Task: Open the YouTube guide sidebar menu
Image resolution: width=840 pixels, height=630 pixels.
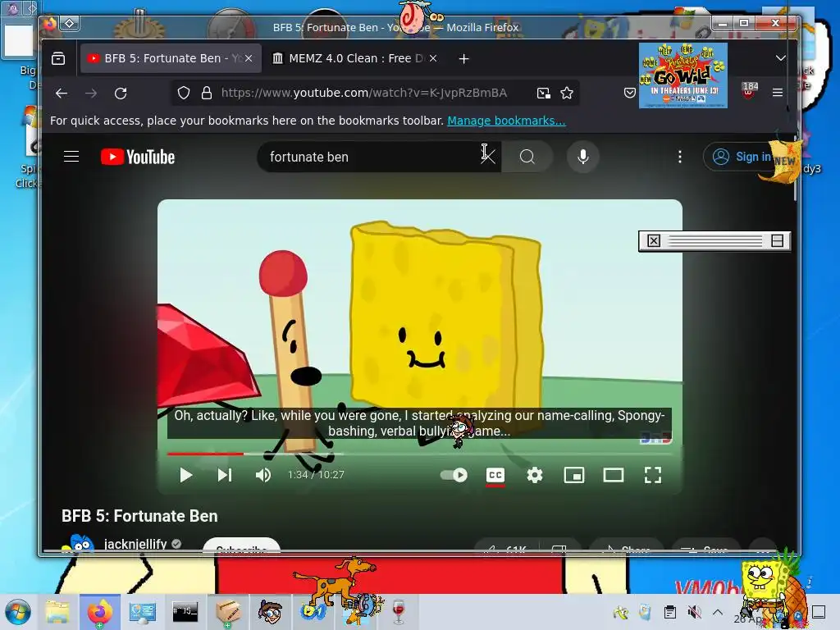Action: point(71,157)
